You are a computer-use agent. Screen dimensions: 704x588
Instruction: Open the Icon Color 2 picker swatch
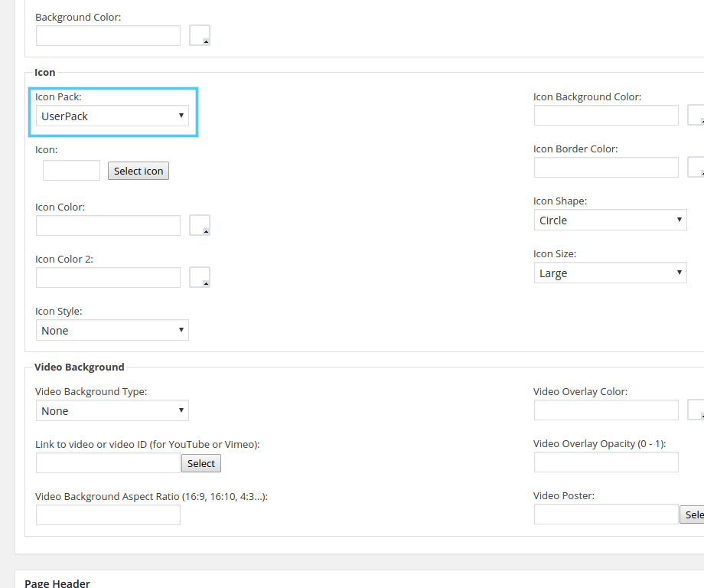point(200,277)
